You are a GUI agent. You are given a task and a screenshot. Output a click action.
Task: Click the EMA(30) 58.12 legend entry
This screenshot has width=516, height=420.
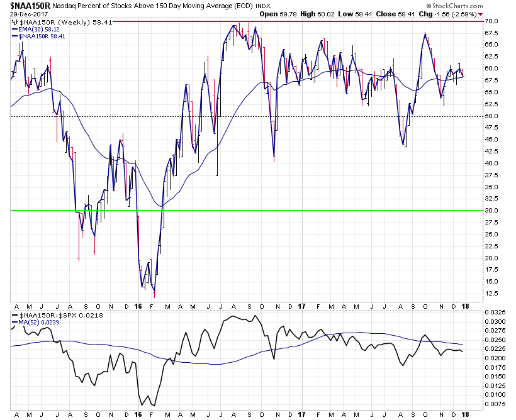tap(39, 30)
